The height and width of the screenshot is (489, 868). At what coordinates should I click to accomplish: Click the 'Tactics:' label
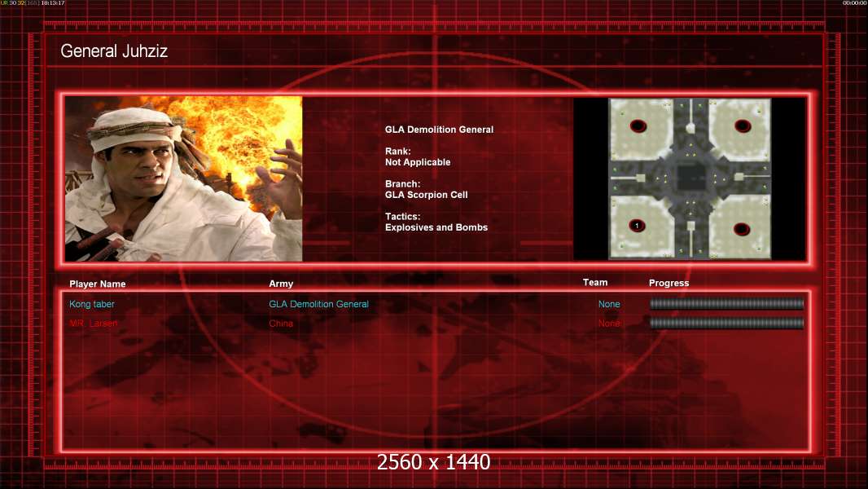pos(402,217)
